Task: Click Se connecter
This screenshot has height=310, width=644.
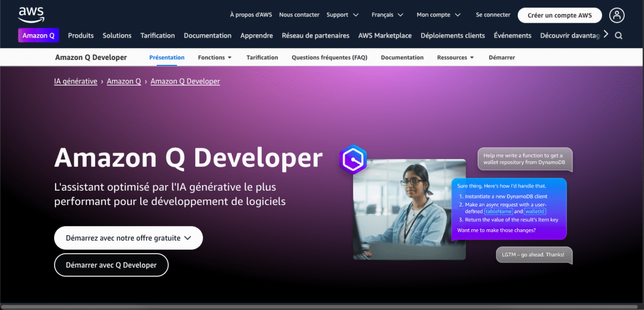Action: (x=493, y=15)
